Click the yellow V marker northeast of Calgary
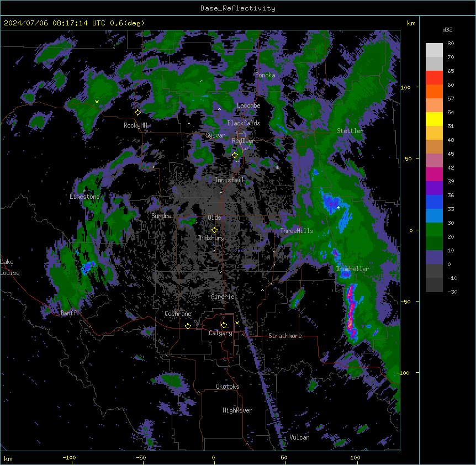The image size is (476, 465). [237, 323]
